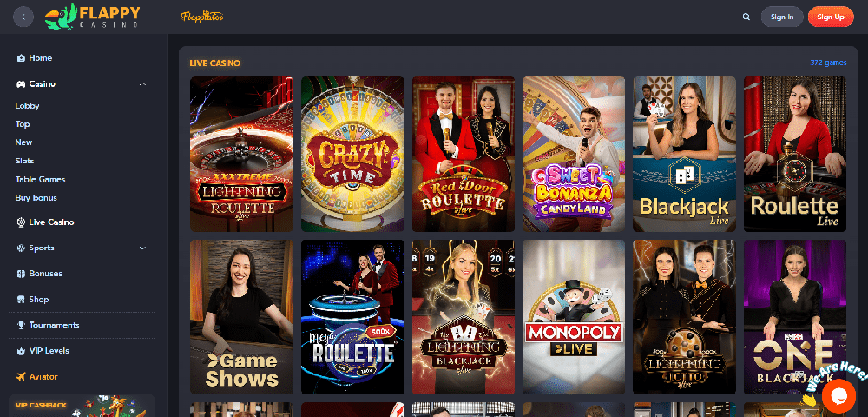Click the orange Sign Up button
This screenshot has height=417, width=868.
[831, 17]
